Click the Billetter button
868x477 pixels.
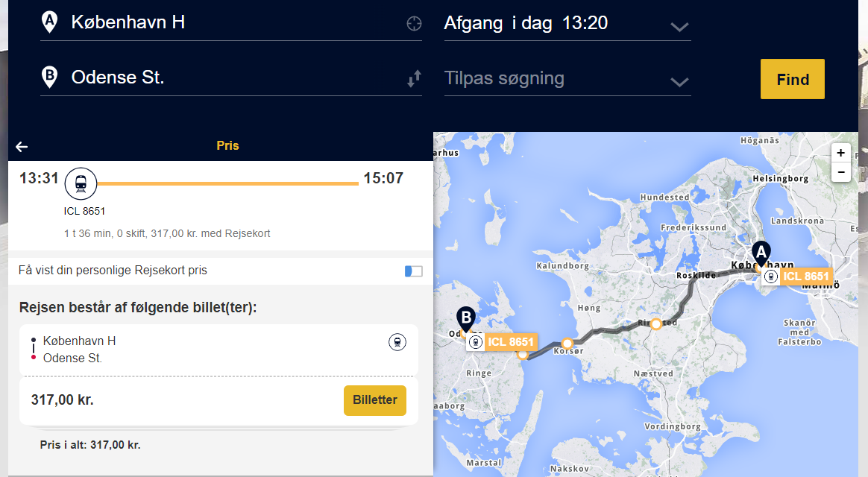375,400
